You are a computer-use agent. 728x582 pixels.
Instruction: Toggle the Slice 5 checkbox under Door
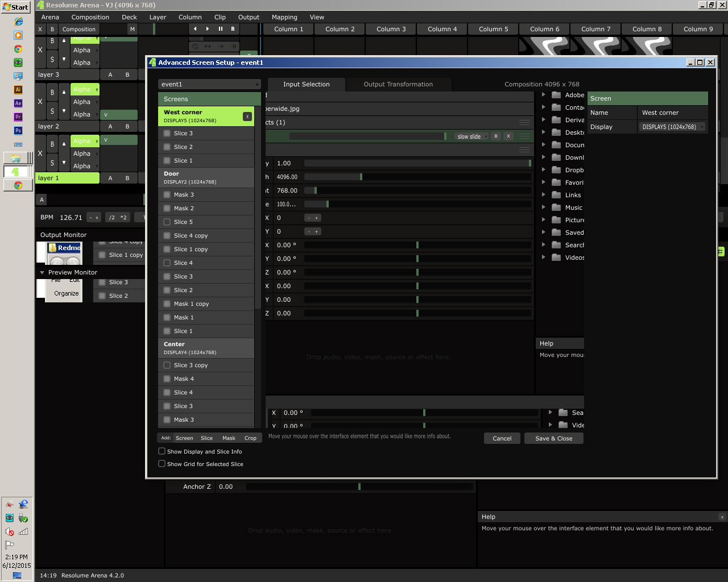[167, 222]
